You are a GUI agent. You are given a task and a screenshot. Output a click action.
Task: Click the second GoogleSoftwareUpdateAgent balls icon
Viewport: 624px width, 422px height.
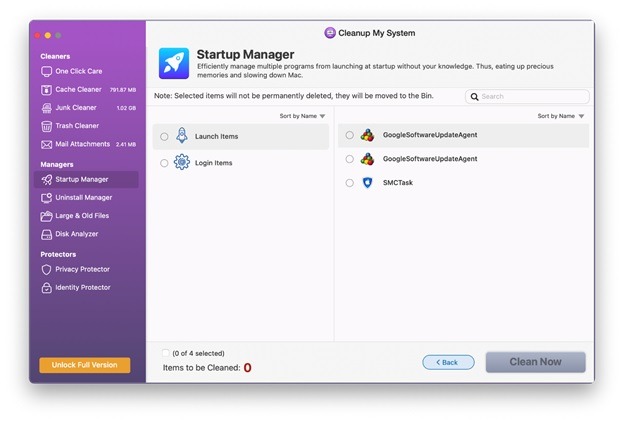click(x=367, y=159)
